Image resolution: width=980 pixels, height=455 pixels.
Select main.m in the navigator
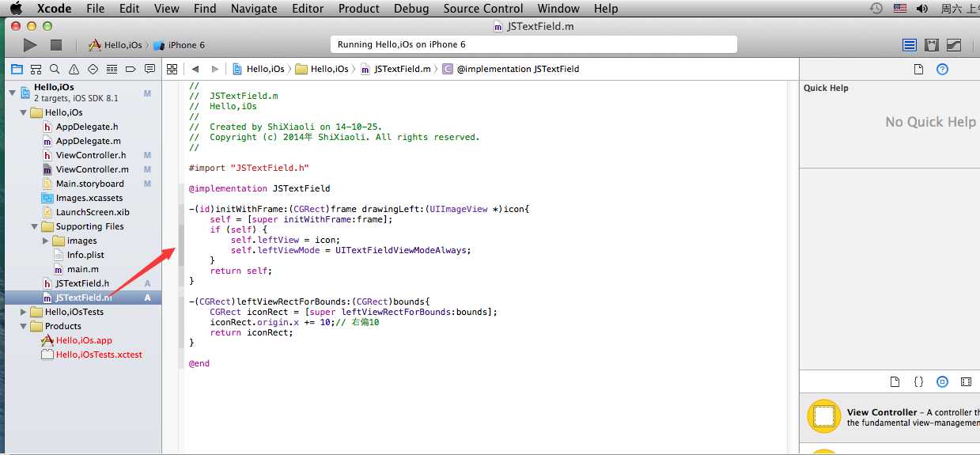pos(82,269)
